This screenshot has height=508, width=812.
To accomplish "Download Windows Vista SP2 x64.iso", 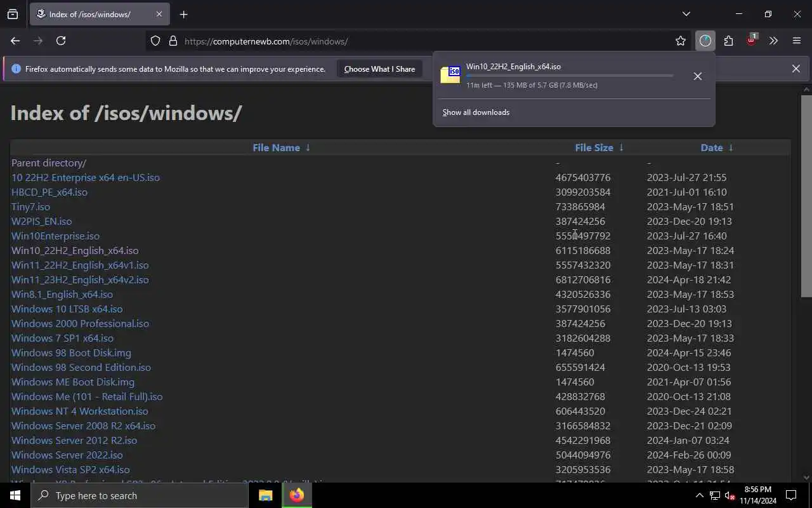I will 70,470.
